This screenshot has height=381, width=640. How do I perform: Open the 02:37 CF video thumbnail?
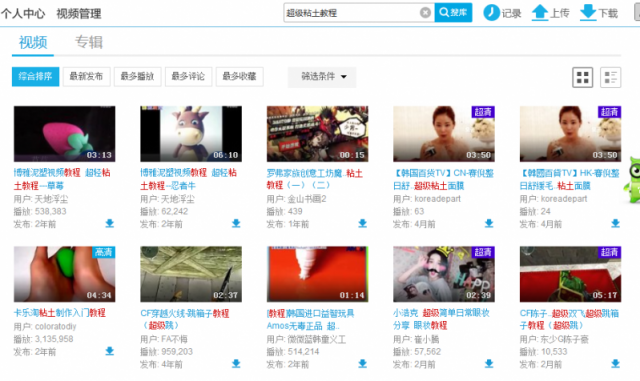[191, 274]
